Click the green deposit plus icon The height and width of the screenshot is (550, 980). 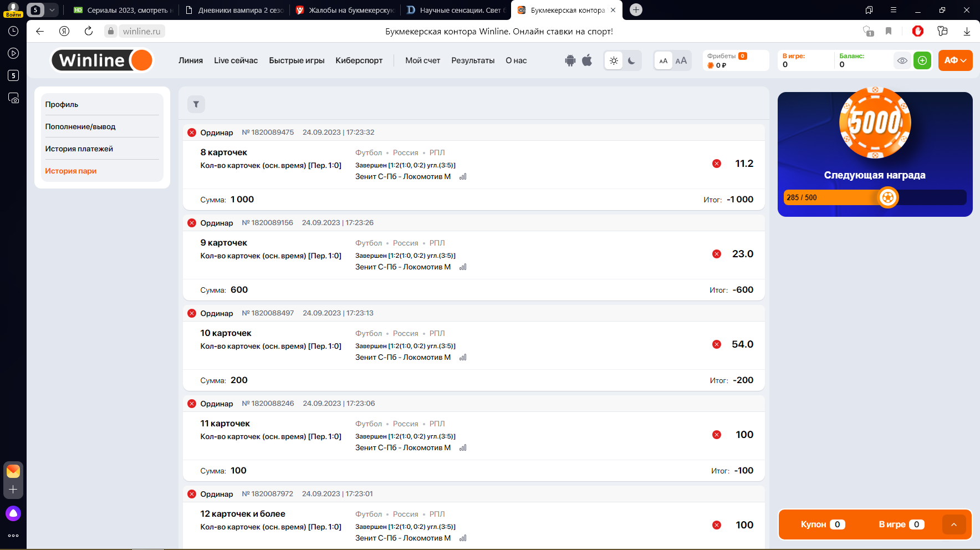pyautogui.click(x=922, y=60)
